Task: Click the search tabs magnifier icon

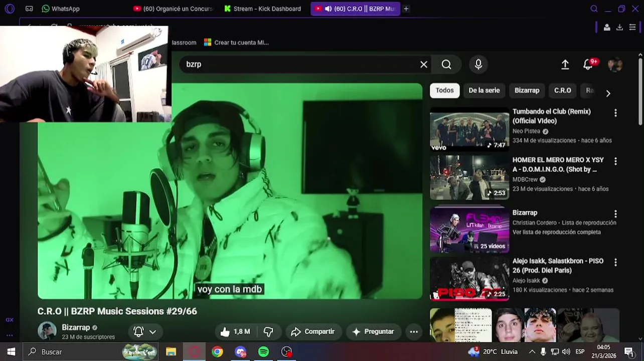Action: click(x=594, y=9)
